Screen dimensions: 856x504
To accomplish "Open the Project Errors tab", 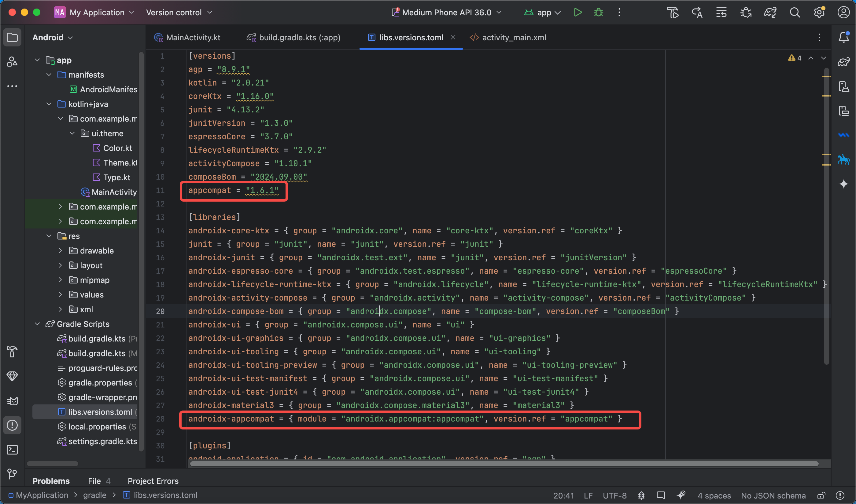I will click(x=153, y=481).
